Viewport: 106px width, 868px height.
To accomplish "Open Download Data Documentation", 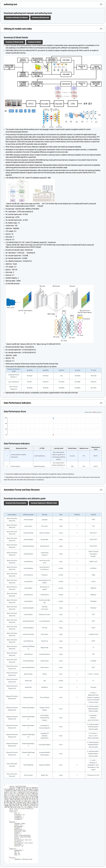I will pos(16,503).
